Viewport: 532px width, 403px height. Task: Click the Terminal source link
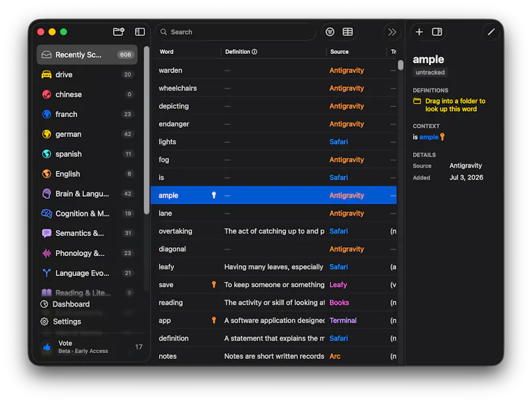coord(342,321)
